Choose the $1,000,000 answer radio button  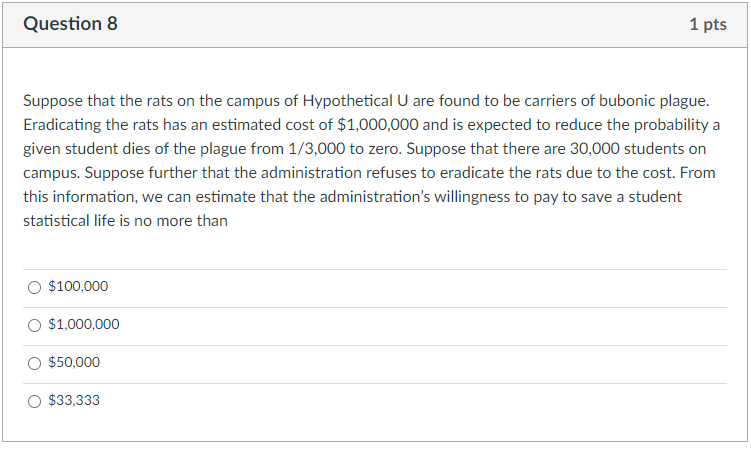pyautogui.click(x=35, y=325)
